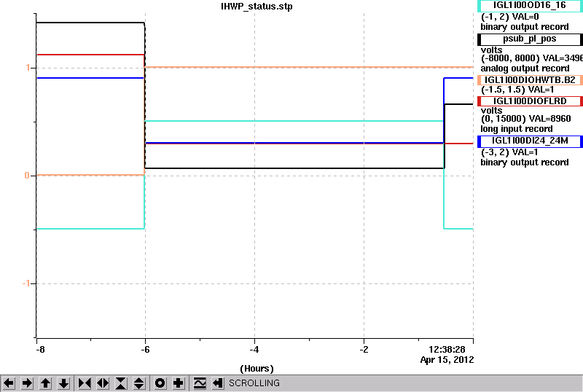Click the SCROLLING status label

pyautogui.click(x=254, y=383)
